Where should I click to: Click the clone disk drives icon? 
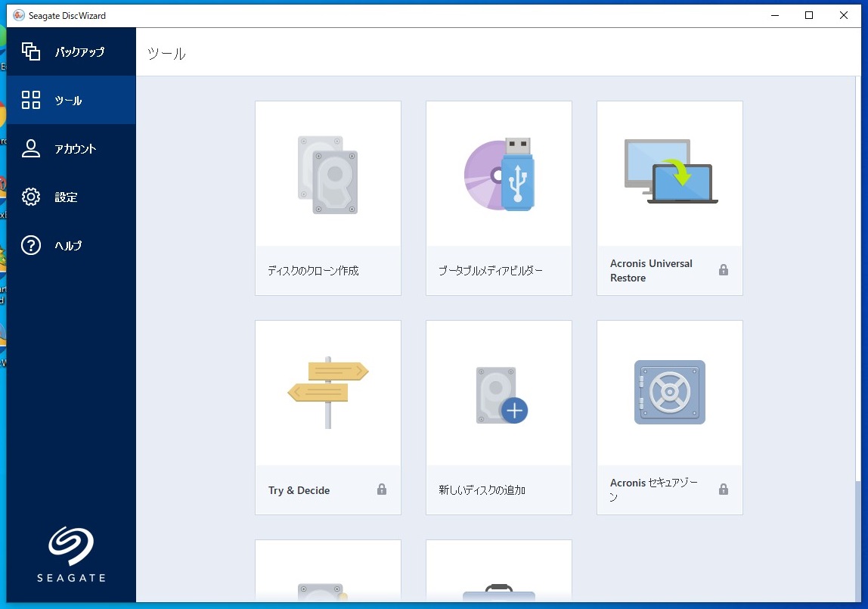(x=327, y=175)
